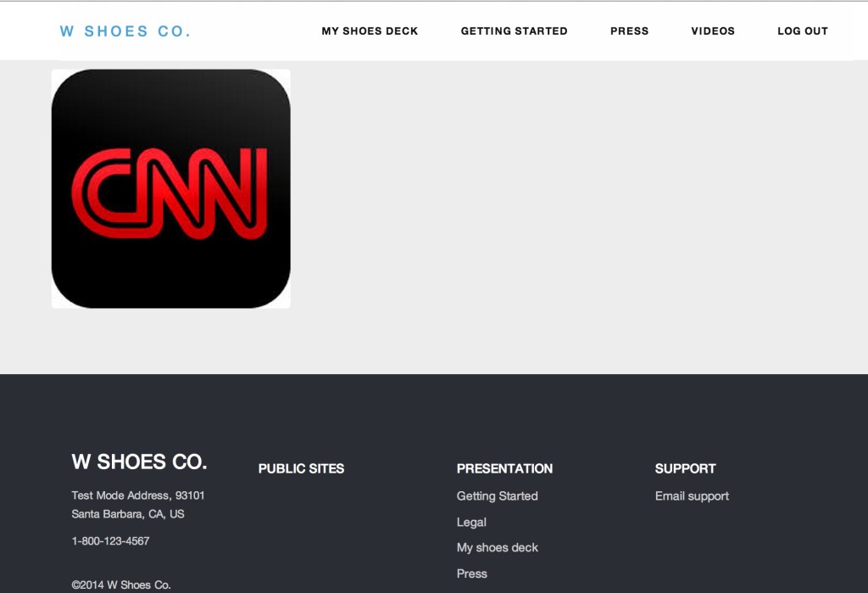Click LOG OUT in the header
868x593 pixels.
pyautogui.click(x=803, y=31)
